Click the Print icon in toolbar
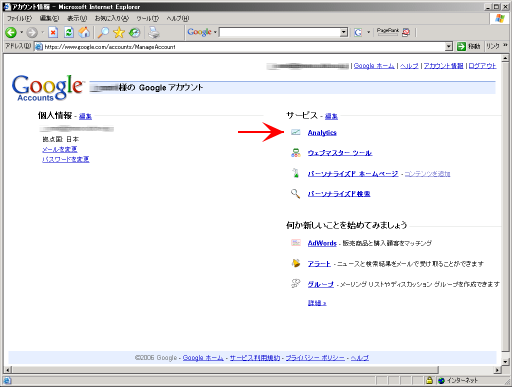 [154, 32]
